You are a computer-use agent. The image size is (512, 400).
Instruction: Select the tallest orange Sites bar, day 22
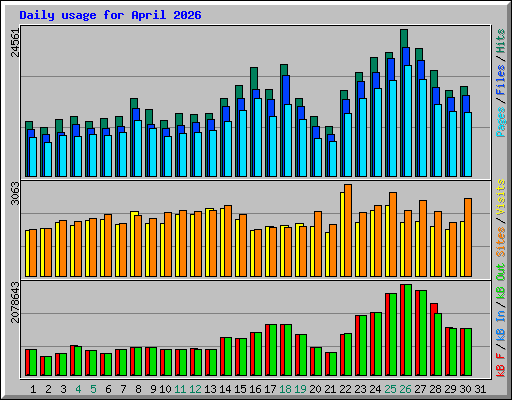(348, 230)
